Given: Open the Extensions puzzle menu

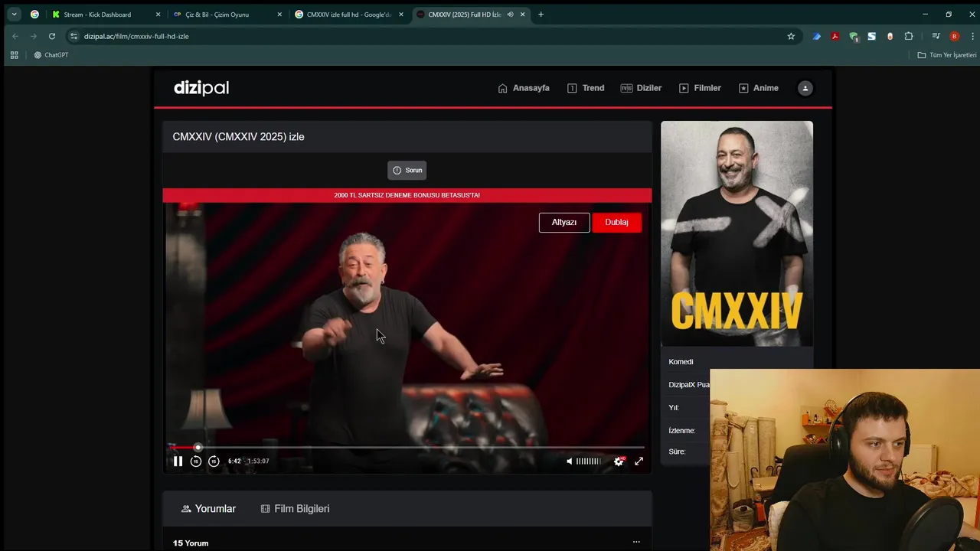Looking at the screenshot, I should click(909, 36).
